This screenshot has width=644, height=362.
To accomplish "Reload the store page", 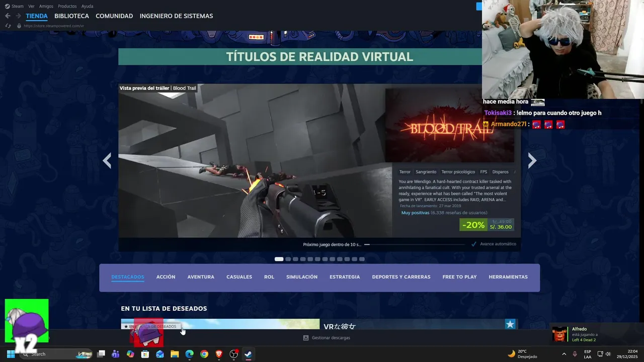I will tap(8, 26).
